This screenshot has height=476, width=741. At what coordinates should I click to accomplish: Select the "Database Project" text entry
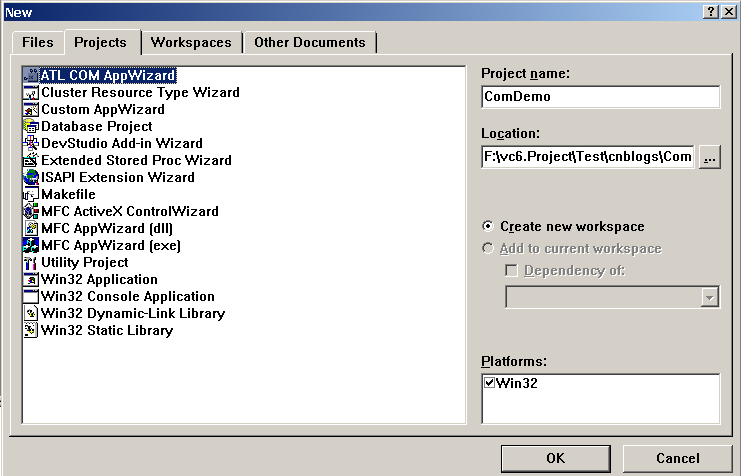click(x=97, y=126)
